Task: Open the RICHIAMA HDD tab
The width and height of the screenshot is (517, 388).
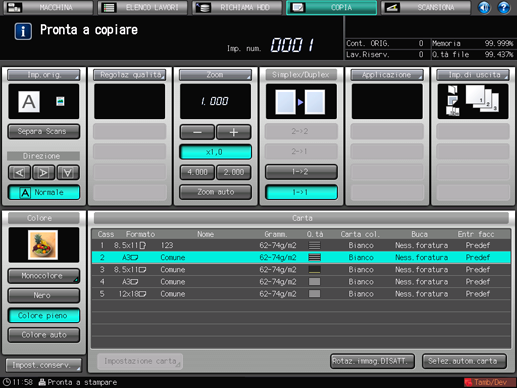Action: 237,7
